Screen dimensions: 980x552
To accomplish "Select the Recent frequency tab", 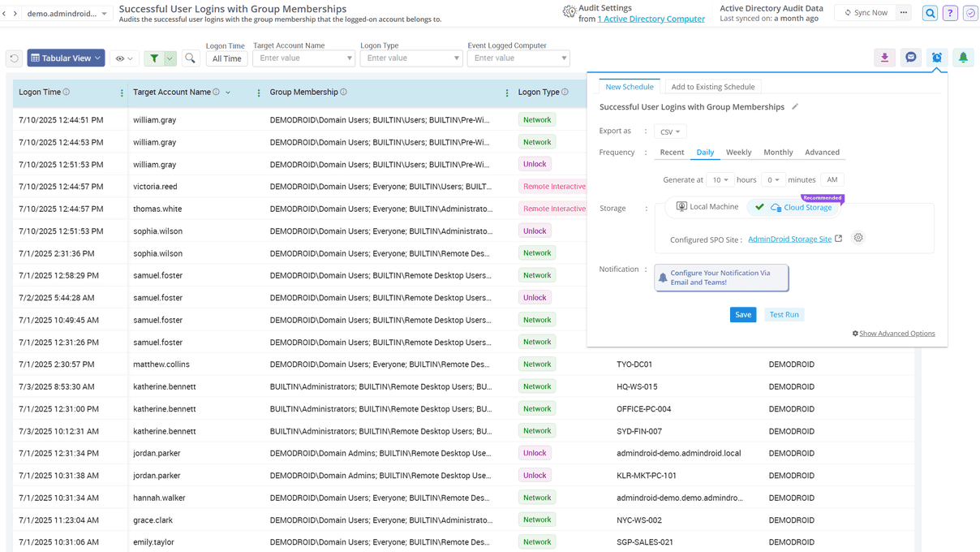I will coord(672,153).
